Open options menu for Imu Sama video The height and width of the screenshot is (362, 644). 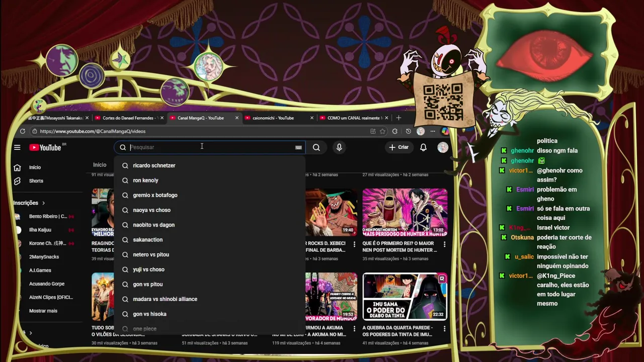pyautogui.click(x=445, y=329)
